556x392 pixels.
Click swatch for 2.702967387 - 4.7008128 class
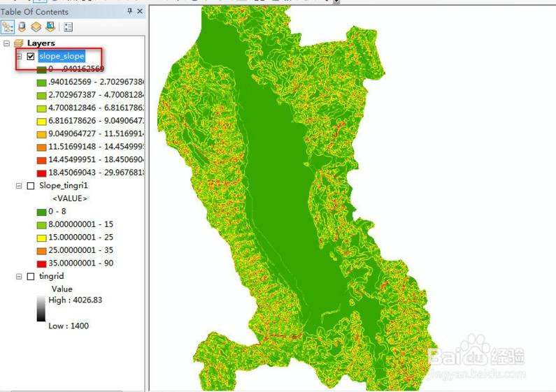point(41,96)
